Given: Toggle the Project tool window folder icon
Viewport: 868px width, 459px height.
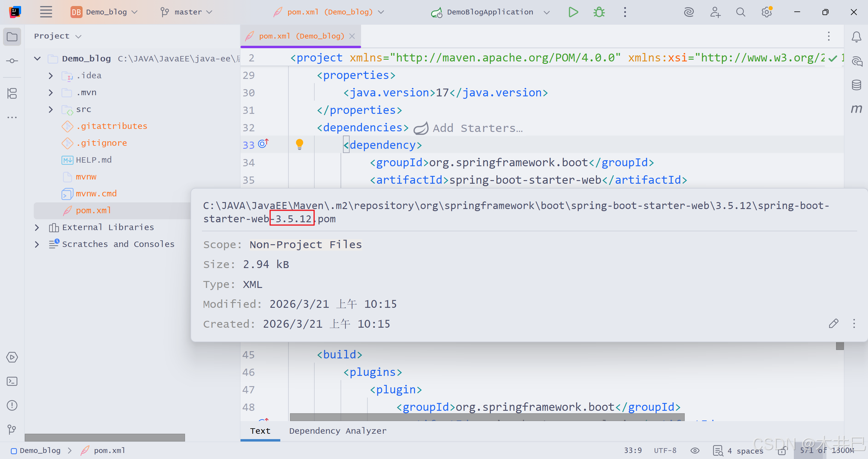Looking at the screenshot, I should coord(12,36).
